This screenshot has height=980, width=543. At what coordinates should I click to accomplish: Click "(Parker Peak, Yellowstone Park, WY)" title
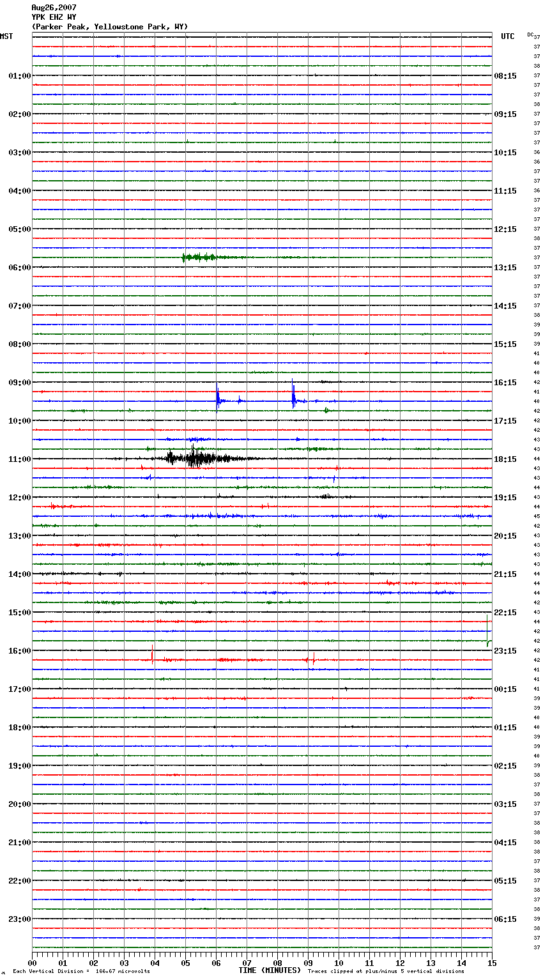[x=110, y=27]
